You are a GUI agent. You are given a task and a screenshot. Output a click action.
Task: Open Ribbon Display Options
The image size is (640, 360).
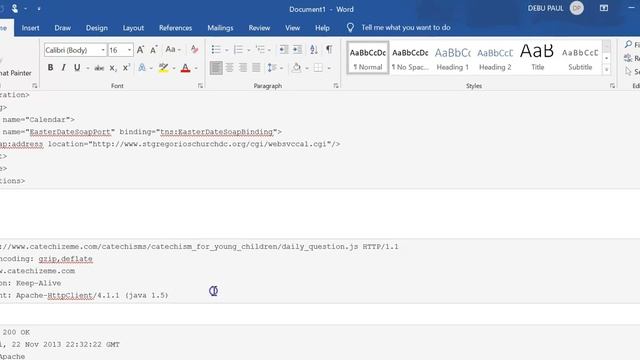click(604, 8)
